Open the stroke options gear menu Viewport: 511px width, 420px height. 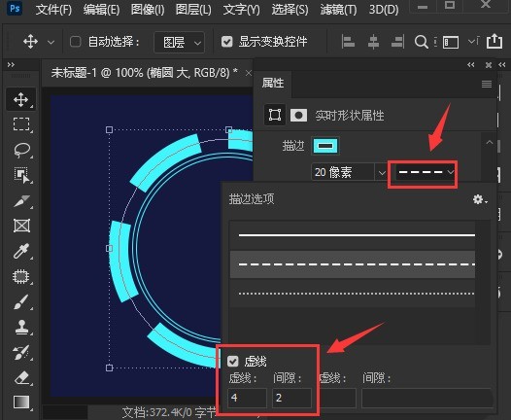[x=480, y=199]
